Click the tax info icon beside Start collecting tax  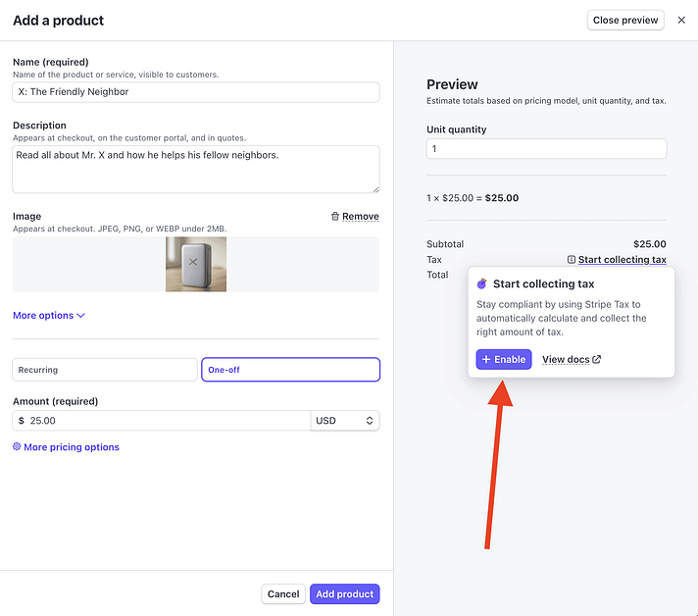tap(571, 260)
